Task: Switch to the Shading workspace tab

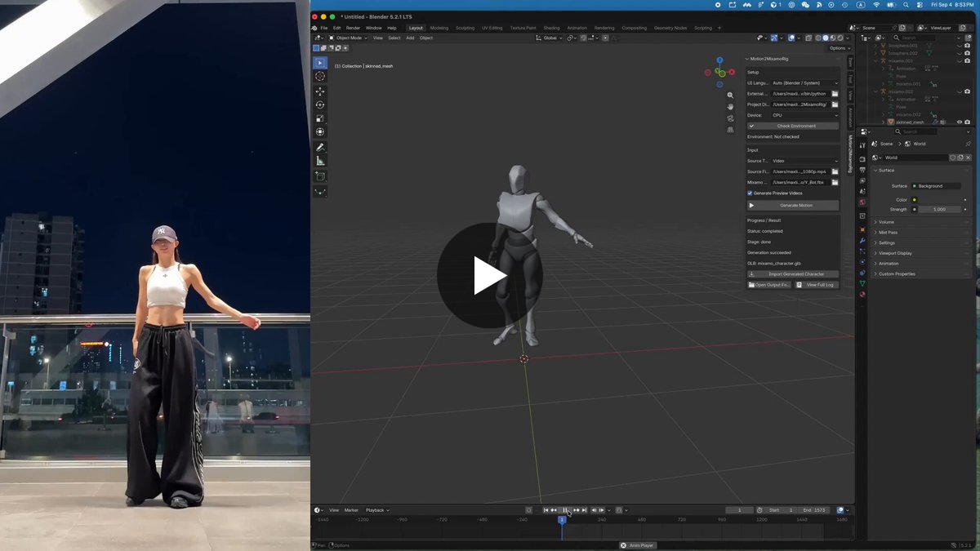Action: (x=551, y=28)
